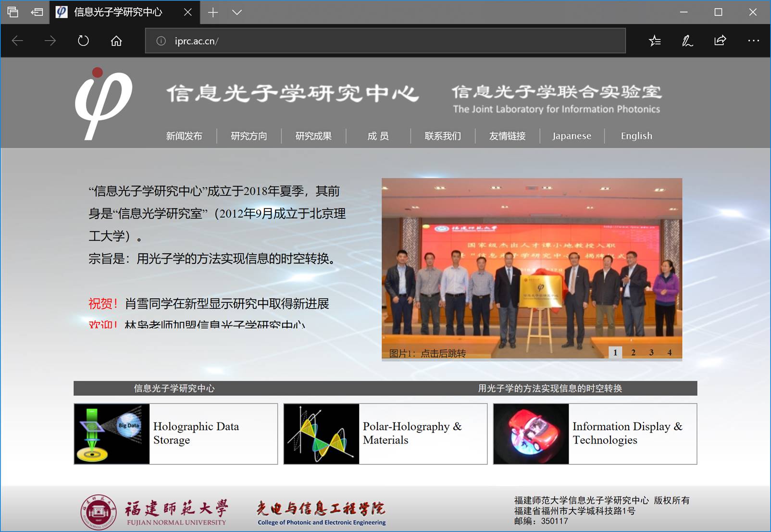The height and width of the screenshot is (532, 771).
Task: Refresh the current page
Action: point(83,41)
